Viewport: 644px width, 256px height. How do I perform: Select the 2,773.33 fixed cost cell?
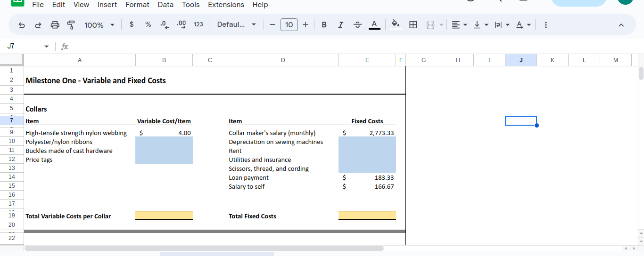367,133
